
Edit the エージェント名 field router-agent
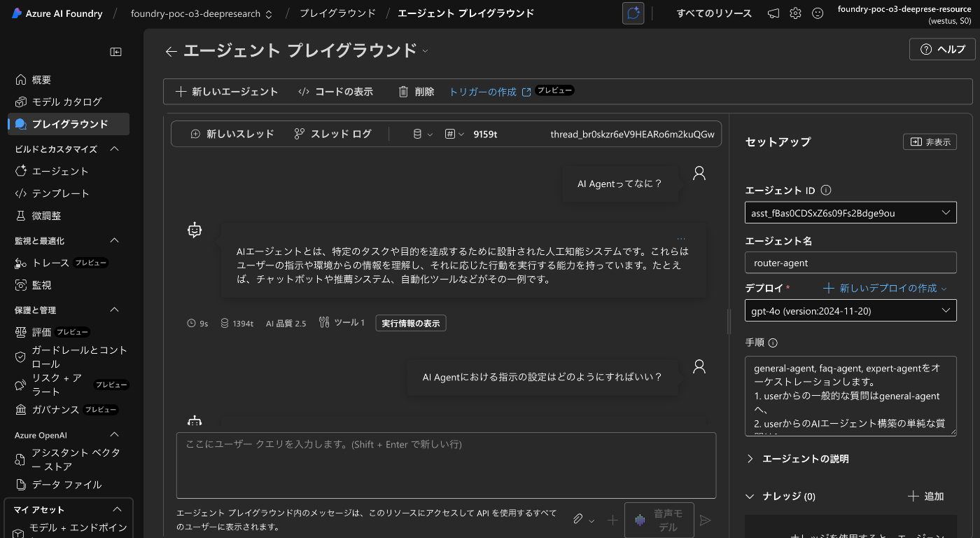pyautogui.click(x=850, y=263)
